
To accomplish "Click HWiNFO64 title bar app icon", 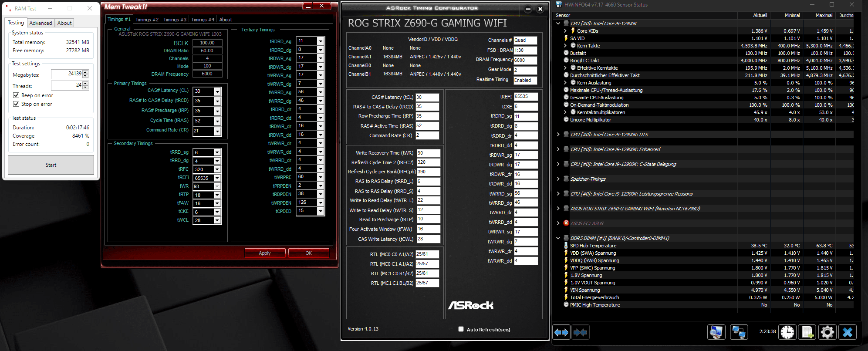I will coord(558,5).
